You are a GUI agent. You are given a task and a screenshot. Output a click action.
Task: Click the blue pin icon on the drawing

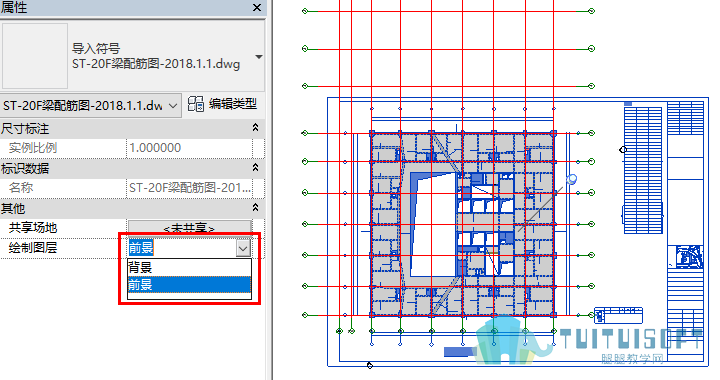571,179
